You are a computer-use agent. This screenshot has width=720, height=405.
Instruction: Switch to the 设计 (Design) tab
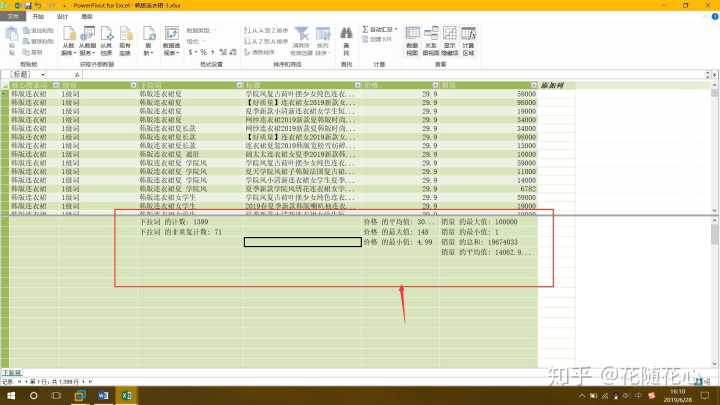(63, 17)
